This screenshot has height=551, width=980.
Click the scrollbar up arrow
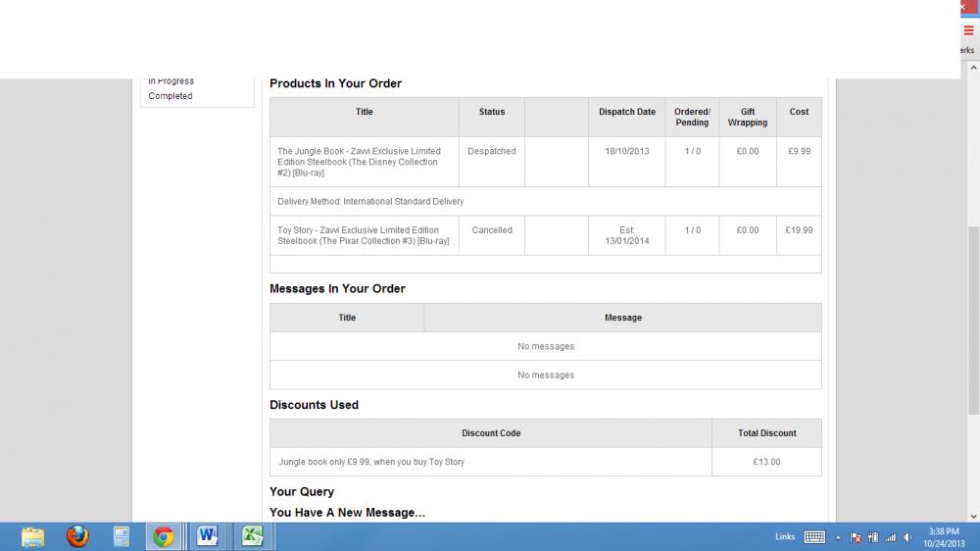[x=974, y=68]
